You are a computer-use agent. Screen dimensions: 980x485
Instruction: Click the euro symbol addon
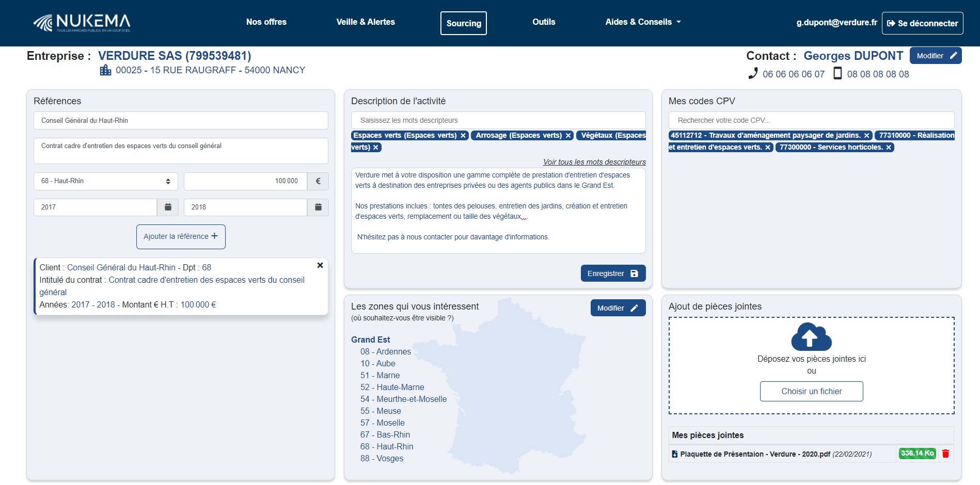318,181
